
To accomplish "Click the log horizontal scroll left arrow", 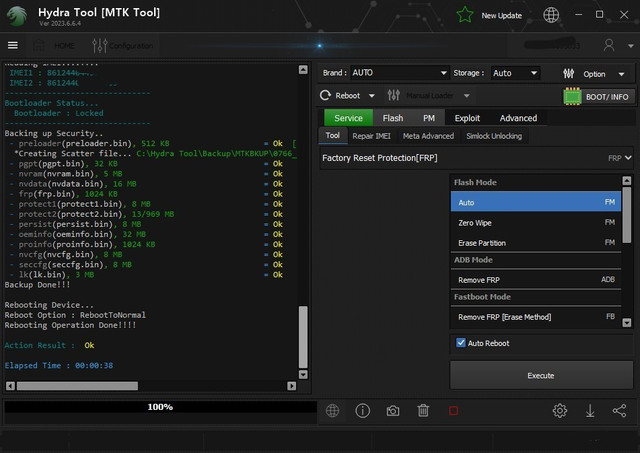I will click(x=11, y=386).
